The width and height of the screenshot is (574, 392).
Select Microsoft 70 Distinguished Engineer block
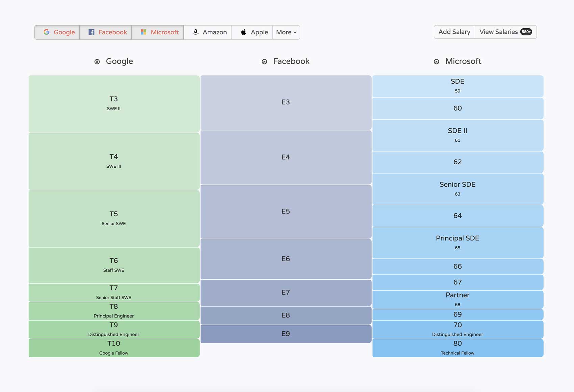pos(458,330)
